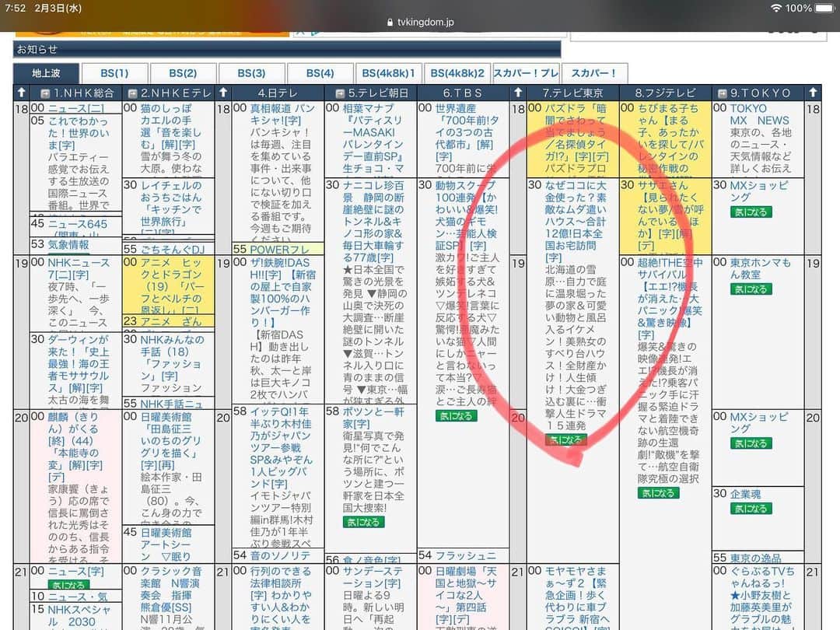
Task: Open ちびまる子ちゃん program link
Action: point(670,138)
